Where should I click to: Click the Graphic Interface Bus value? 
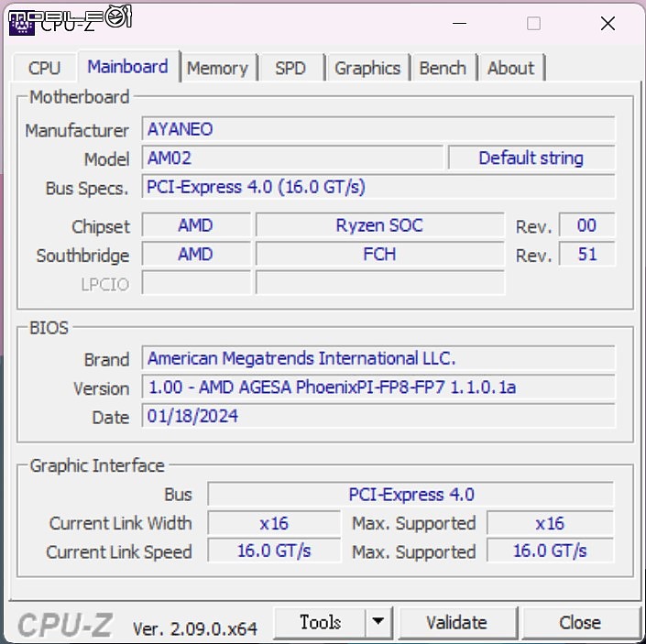pos(411,494)
